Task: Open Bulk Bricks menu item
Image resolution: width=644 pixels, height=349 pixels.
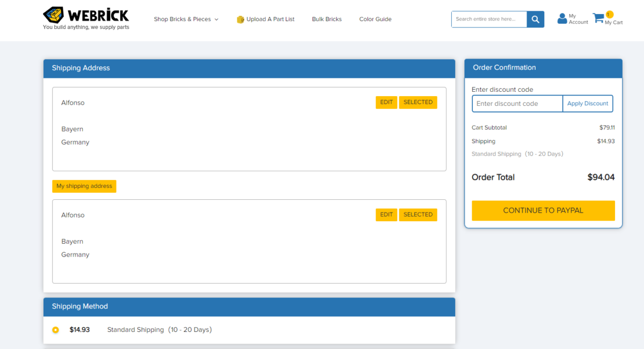Action: pyautogui.click(x=327, y=19)
